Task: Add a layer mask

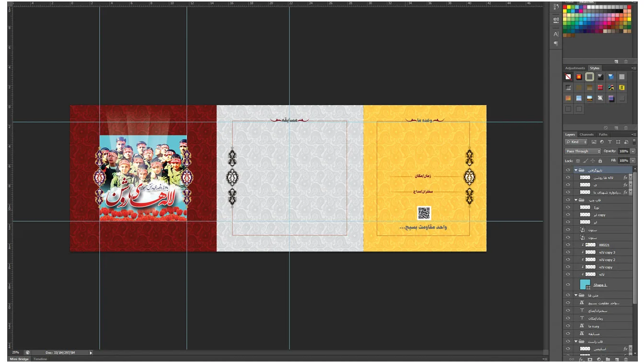Action: (590, 359)
